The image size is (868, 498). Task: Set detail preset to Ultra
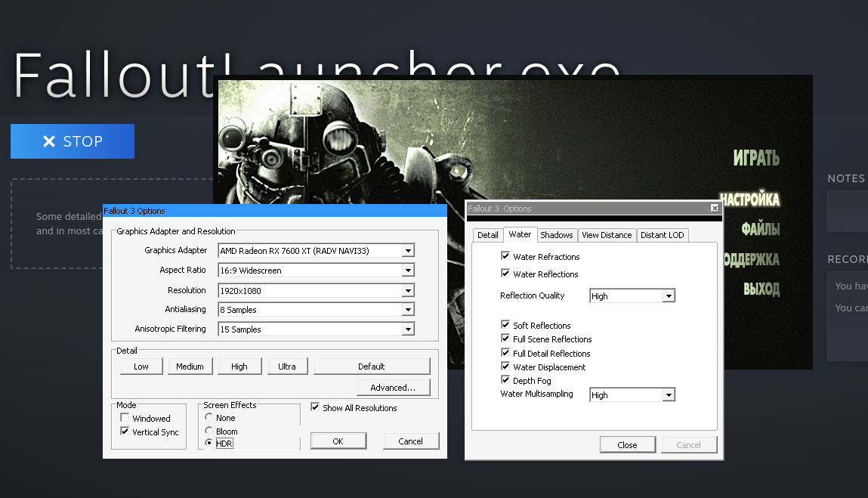(287, 367)
